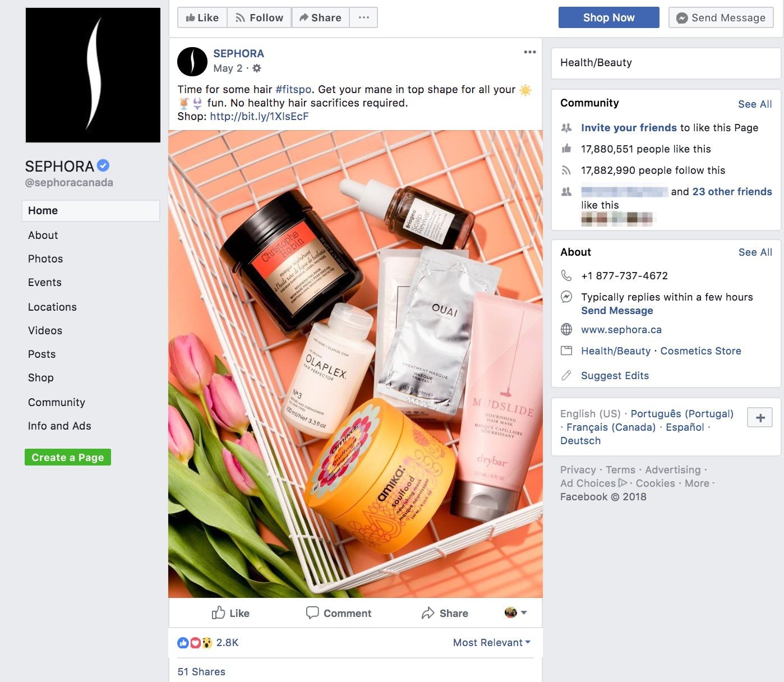
Task: Open the commenting-as profile dropdown arrow
Action: click(524, 613)
